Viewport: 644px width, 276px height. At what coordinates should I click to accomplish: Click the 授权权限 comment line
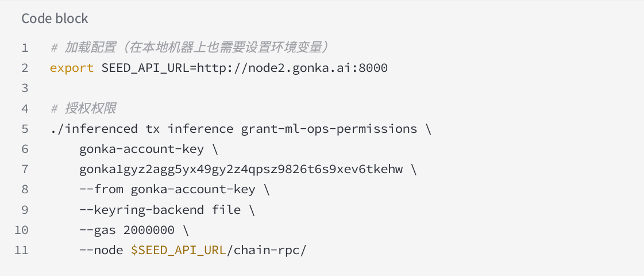click(83, 108)
